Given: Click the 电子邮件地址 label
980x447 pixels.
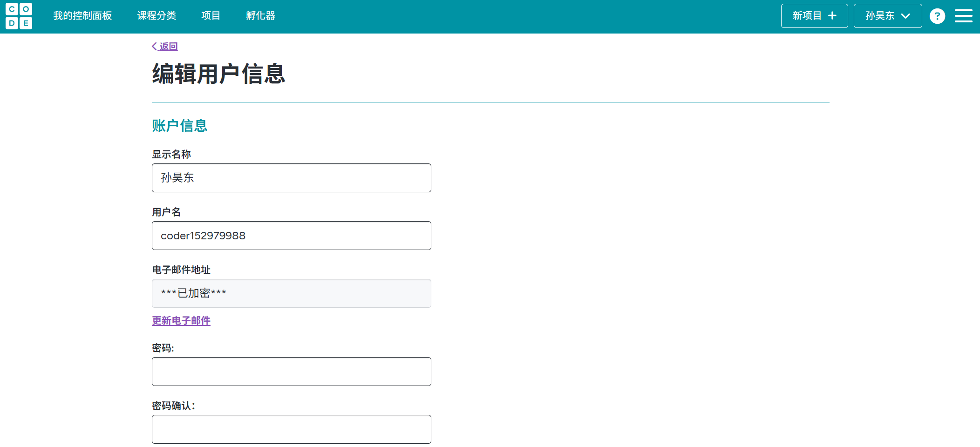Looking at the screenshot, I should tap(181, 270).
